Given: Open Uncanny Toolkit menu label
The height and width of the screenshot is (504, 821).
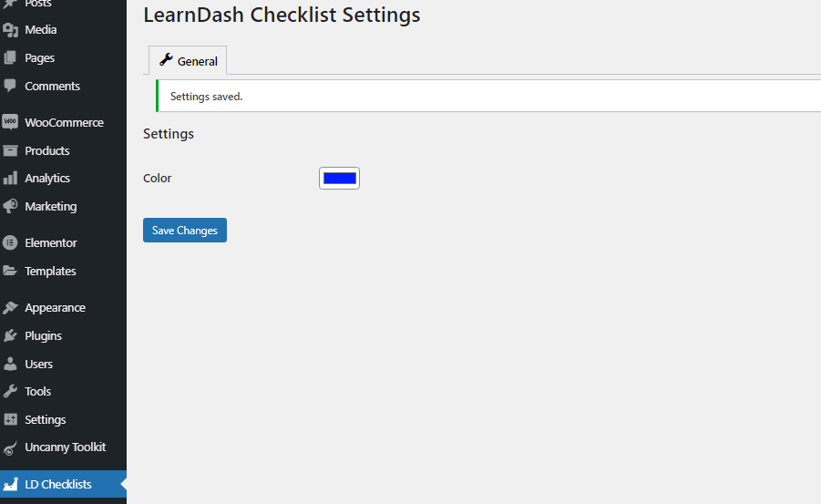Looking at the screenshot, I should click(x=66, y=447).
